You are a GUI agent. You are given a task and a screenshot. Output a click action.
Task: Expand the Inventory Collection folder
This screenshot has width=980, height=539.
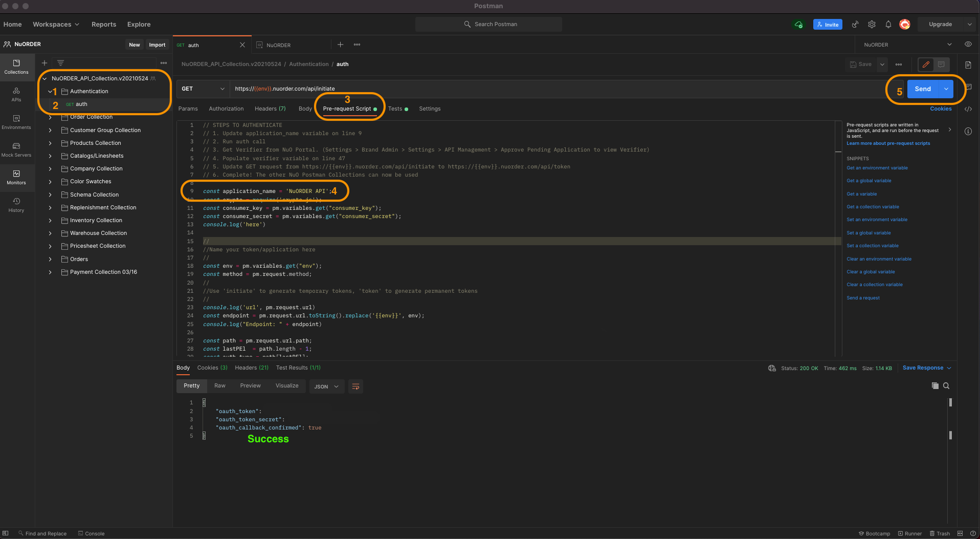pos(50,221)
